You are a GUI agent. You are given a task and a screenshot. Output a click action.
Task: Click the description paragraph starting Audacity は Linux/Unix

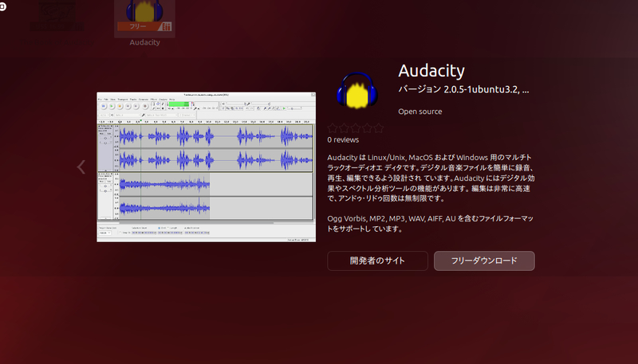click(431, 178)
